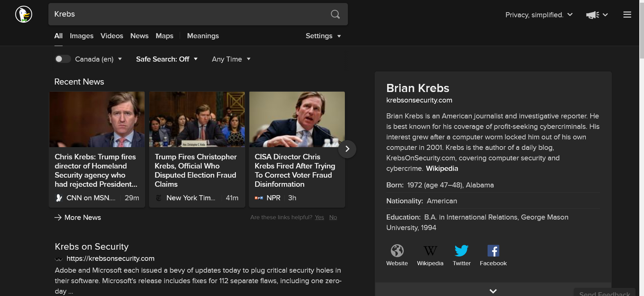Expand the Brian Krebs info panel
The height and width of the screenshot is (296, 644).
493,291
